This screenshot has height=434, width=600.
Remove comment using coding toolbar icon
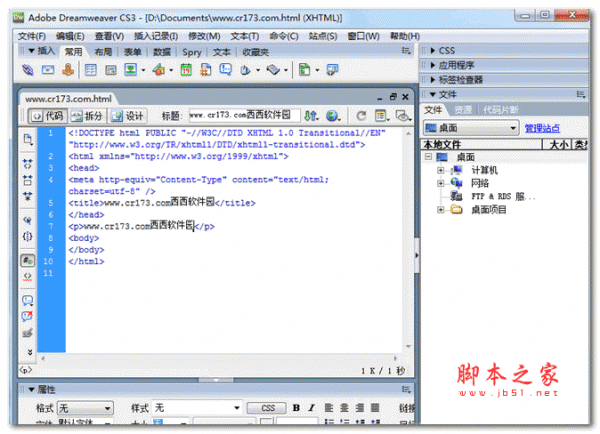28,316
